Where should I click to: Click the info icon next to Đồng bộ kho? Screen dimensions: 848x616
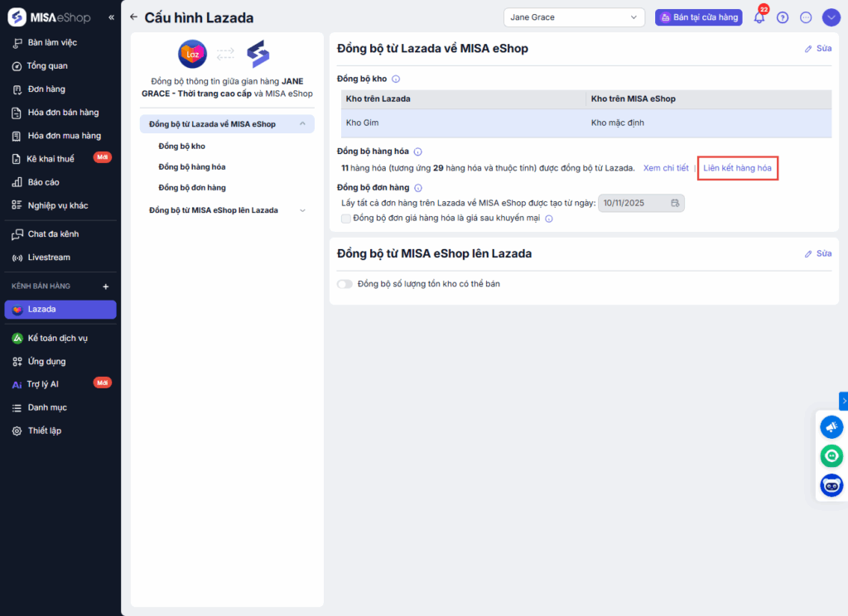click(396, 79)
